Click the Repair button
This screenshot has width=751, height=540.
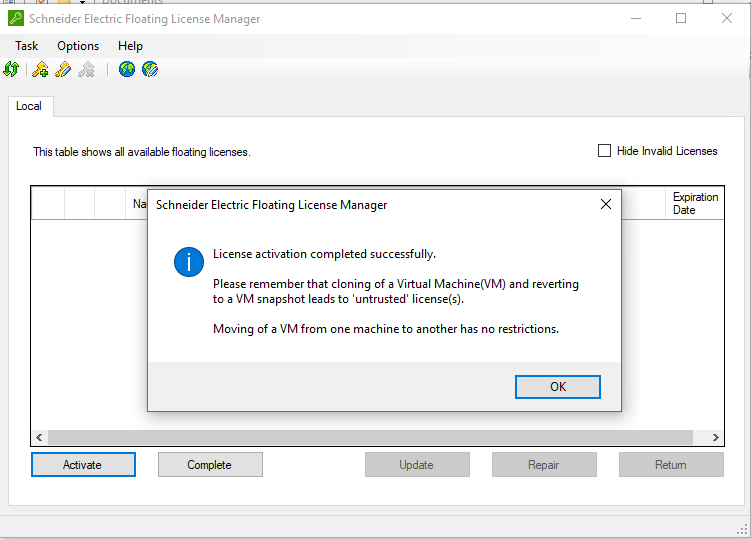click(544, 465)
